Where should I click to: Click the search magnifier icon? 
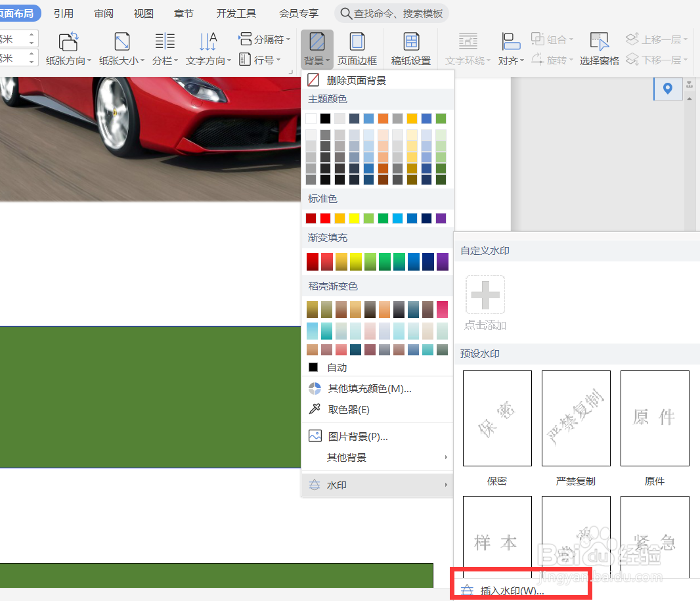346,13
